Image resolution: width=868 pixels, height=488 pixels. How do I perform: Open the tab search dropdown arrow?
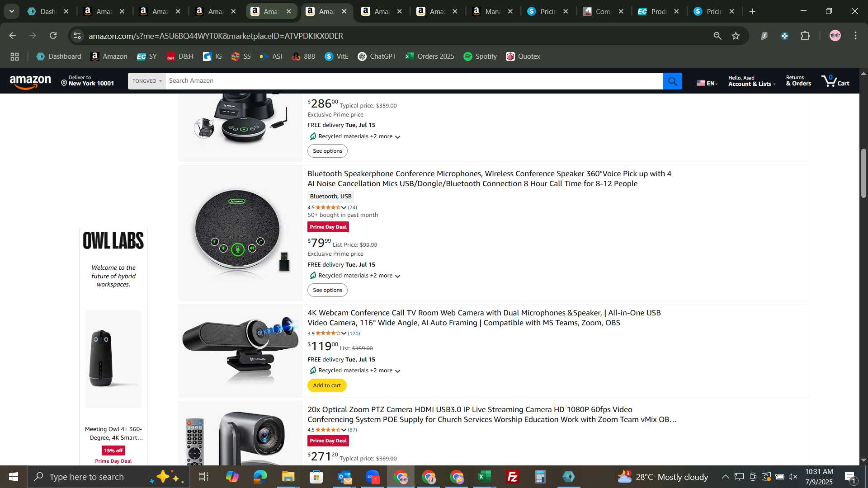[11, 11]
